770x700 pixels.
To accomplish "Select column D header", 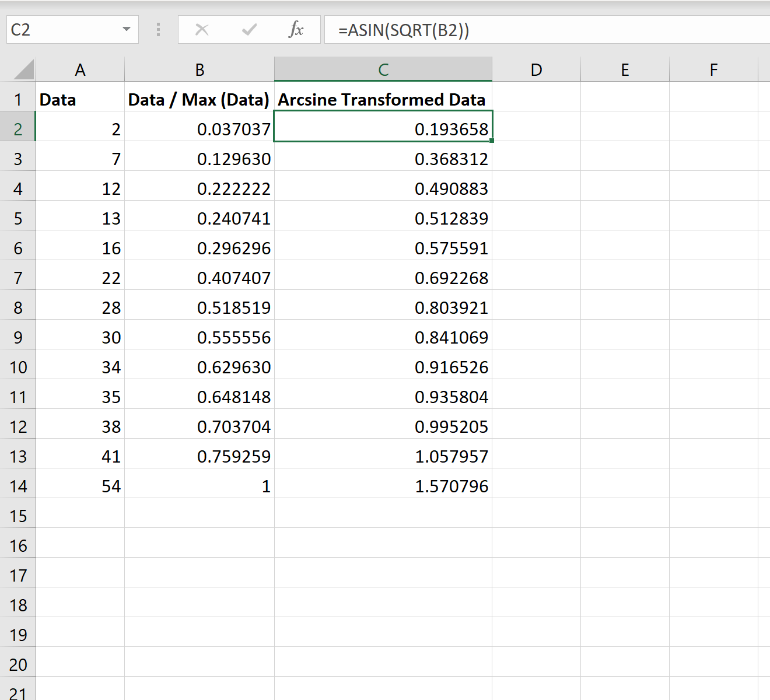I will (536, 70).
